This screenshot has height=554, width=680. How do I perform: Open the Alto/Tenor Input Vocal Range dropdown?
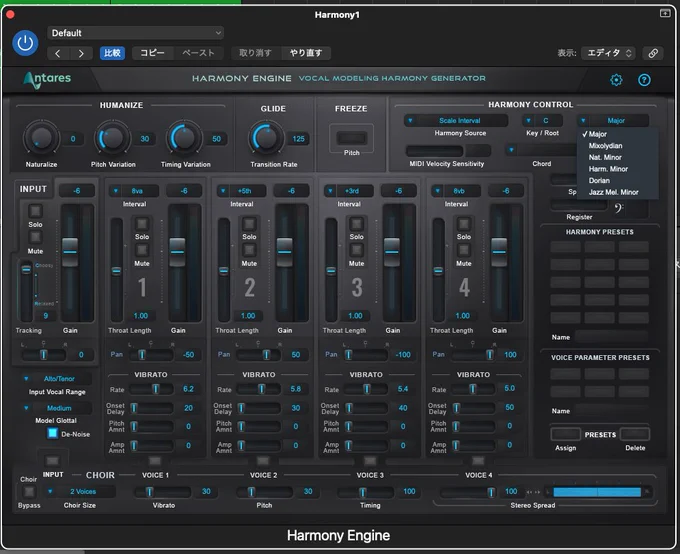(x=57, y=379)
